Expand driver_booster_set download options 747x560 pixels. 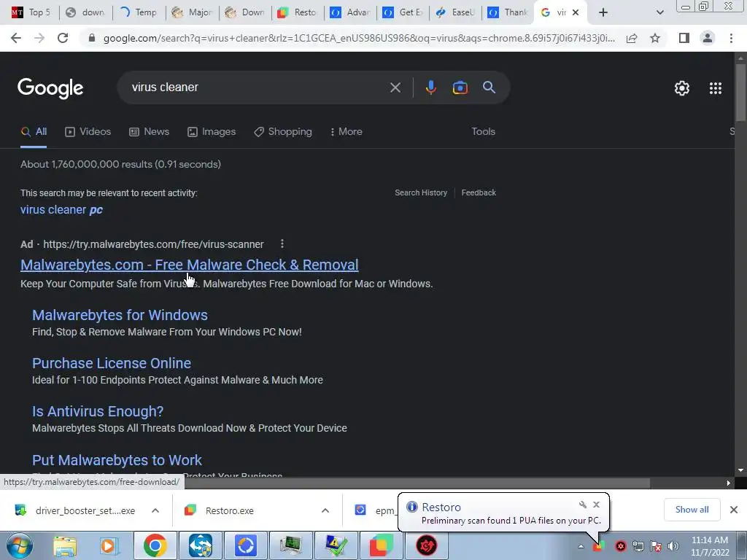point(155,510)
